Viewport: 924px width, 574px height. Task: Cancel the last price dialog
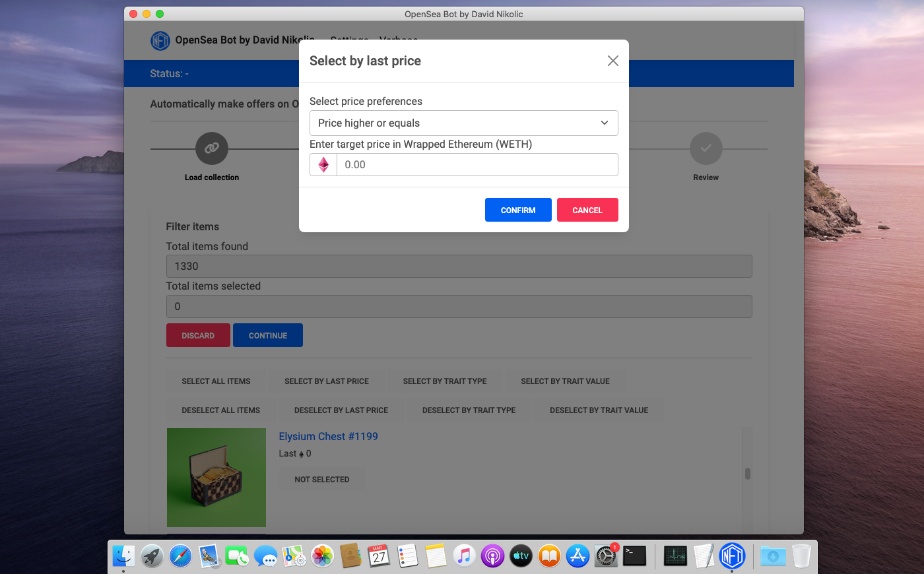click(x=587, y=210)
